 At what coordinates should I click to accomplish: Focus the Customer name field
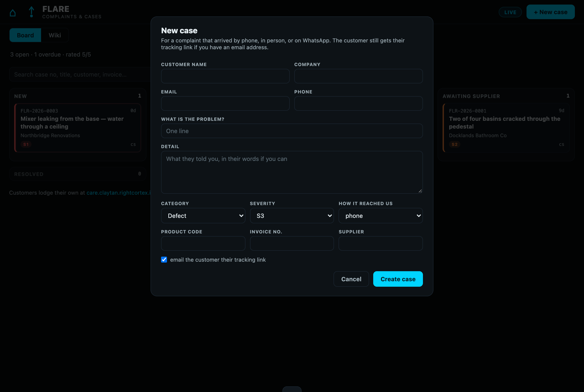point(225,76)
